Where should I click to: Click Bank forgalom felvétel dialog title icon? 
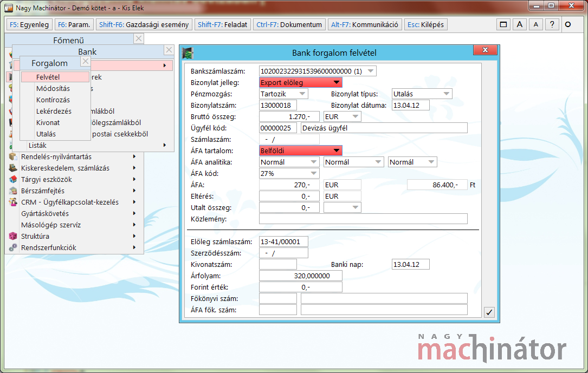(x=188, y=53)
